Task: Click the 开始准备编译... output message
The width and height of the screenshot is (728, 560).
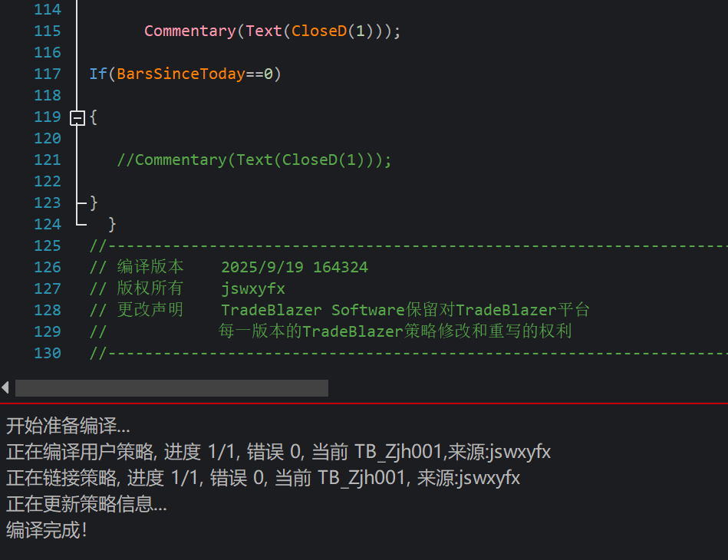Action: (68, 426)
